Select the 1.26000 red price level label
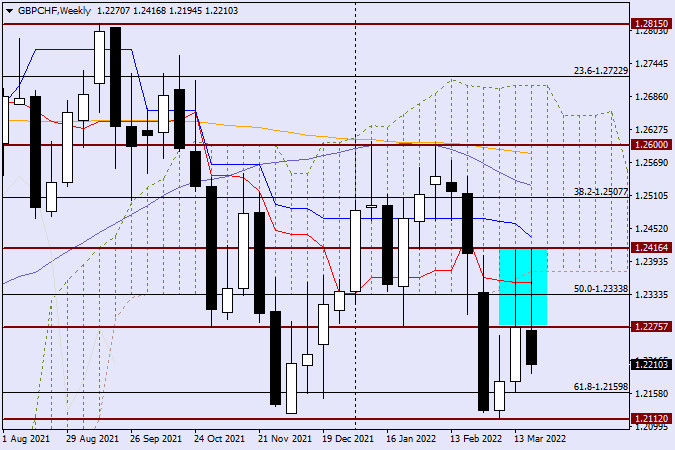 [652, 145]
